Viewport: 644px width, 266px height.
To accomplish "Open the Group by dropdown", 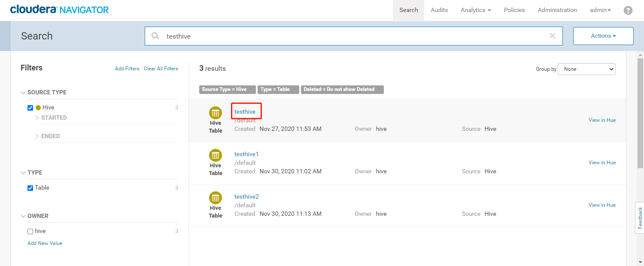I will (586, 69).
